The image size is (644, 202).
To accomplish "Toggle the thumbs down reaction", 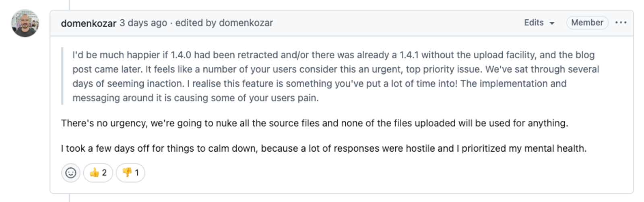I will tap(130, 173).
